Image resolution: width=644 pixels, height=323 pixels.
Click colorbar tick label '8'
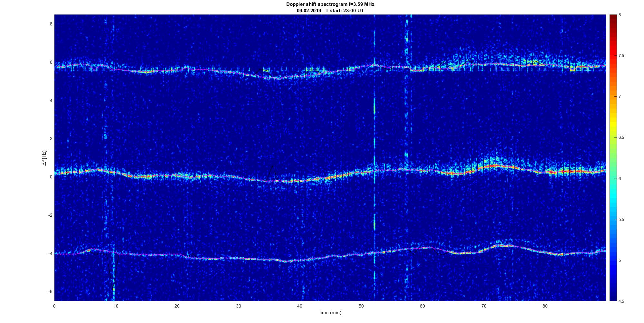point(620,15)
